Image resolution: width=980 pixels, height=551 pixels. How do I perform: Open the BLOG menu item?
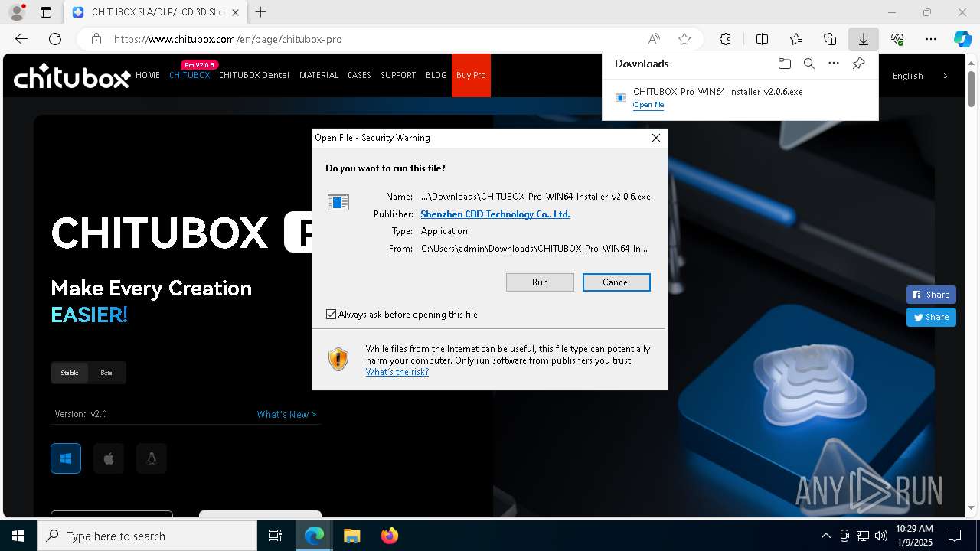(x=436, y=75)
